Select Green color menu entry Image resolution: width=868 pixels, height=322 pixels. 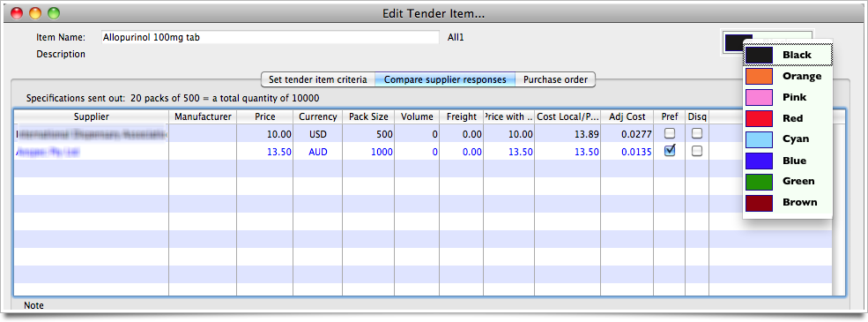click(x=787, y=181)
